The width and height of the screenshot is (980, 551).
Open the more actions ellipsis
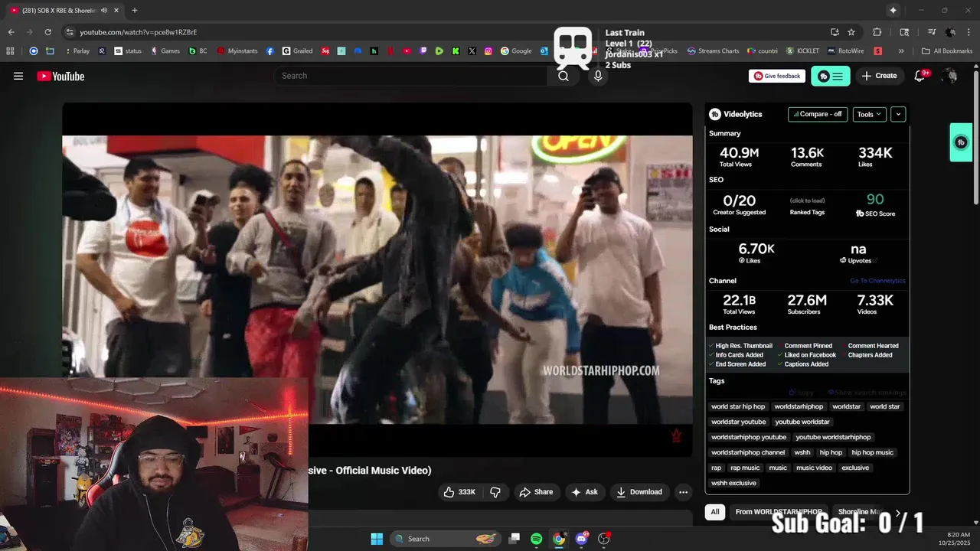(683, 492)
